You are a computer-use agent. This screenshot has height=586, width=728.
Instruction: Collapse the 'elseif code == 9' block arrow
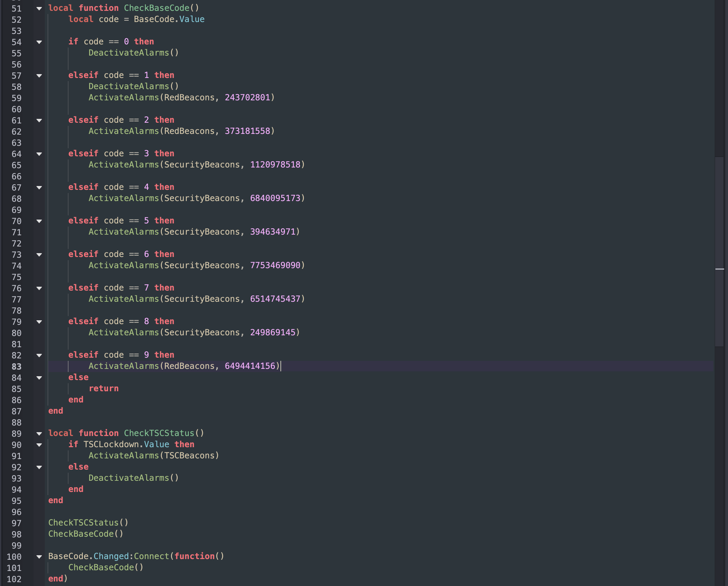(x=39, y=355)
